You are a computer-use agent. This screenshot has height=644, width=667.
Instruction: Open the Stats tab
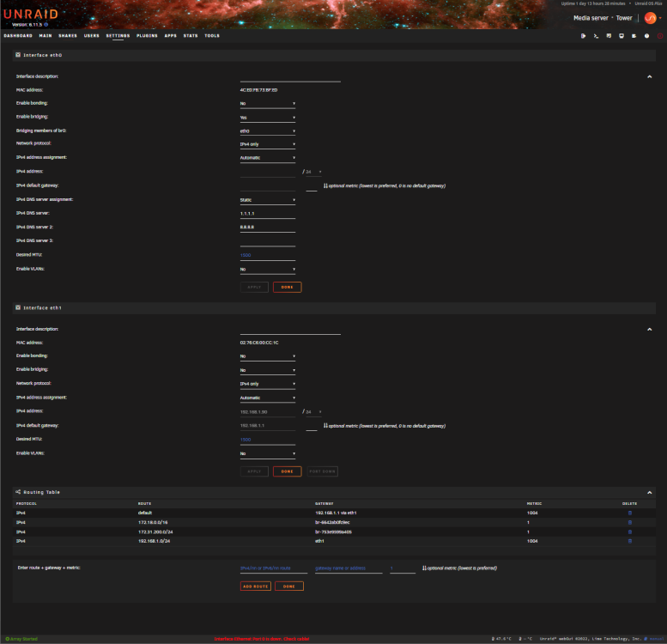(x=191, y=36)
